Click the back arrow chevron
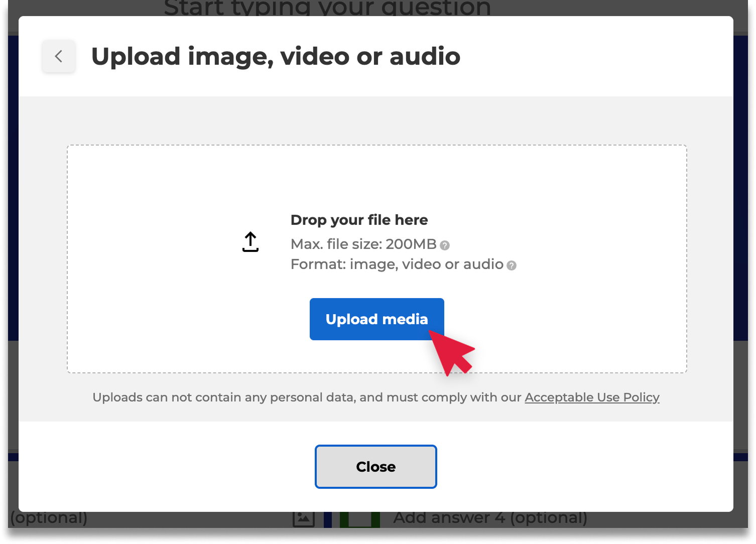This screenshot has height=544, width=756. pos(58,56)
